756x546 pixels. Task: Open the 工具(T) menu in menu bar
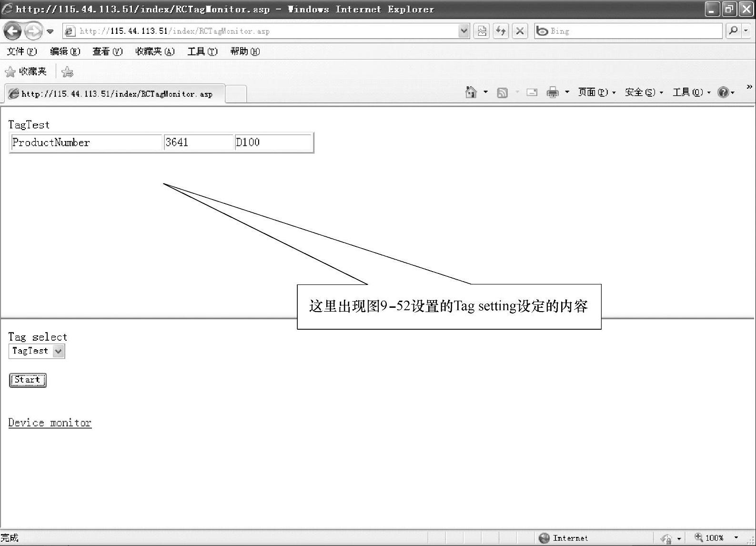coord(202,51)
